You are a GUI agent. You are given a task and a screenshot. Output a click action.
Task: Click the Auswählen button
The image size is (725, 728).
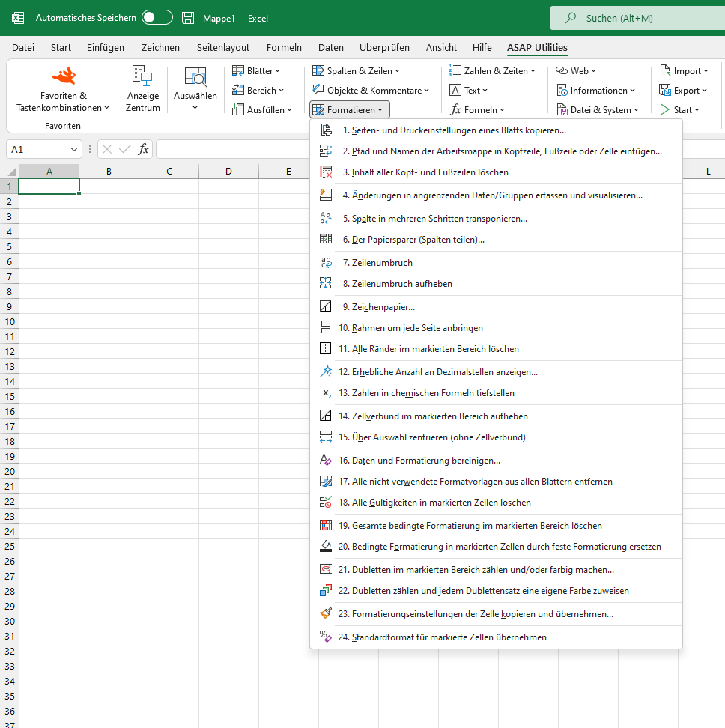coord(195,88)
